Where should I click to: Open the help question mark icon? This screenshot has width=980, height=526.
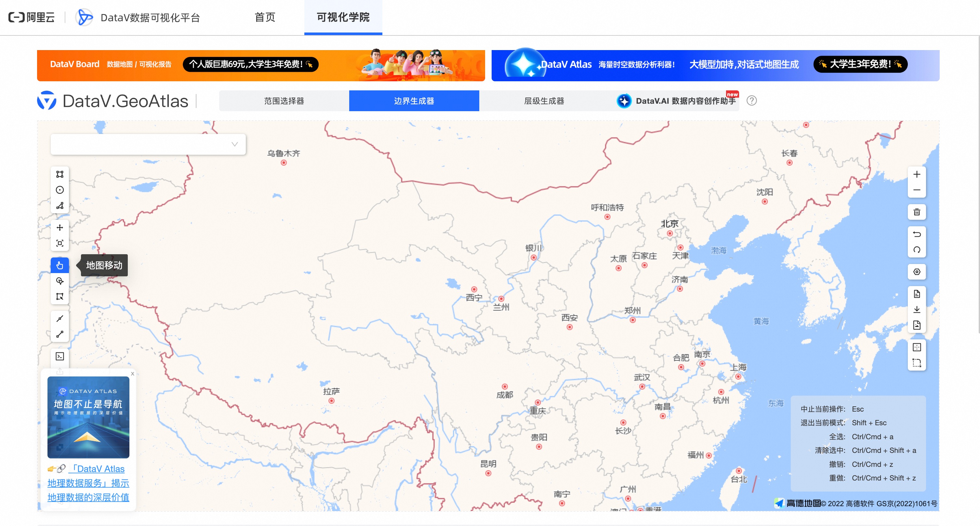[x=751, y=100]
